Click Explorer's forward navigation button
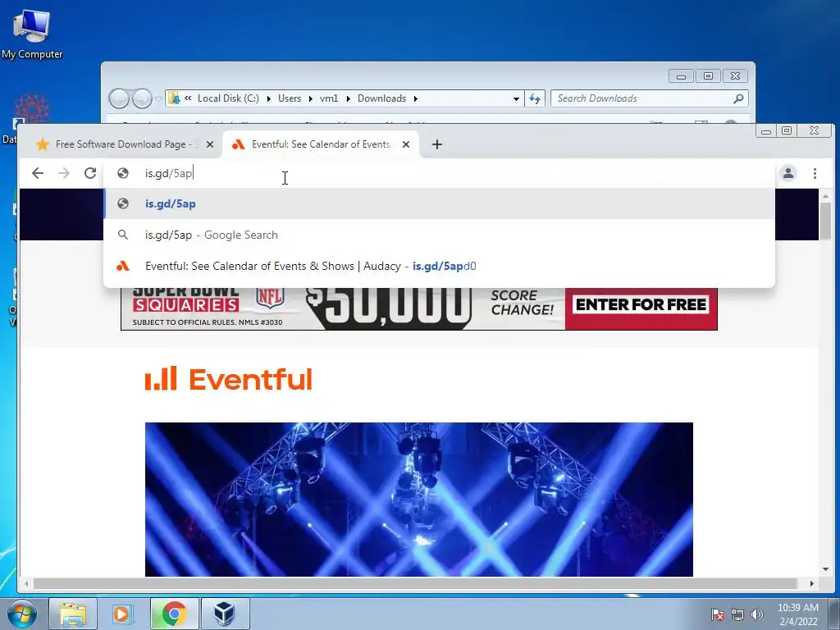 click(x=142, y=98)
